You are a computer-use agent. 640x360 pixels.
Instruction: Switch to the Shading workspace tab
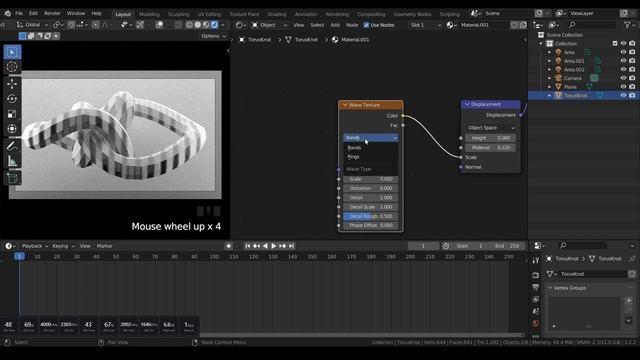(x=277, y=14)
